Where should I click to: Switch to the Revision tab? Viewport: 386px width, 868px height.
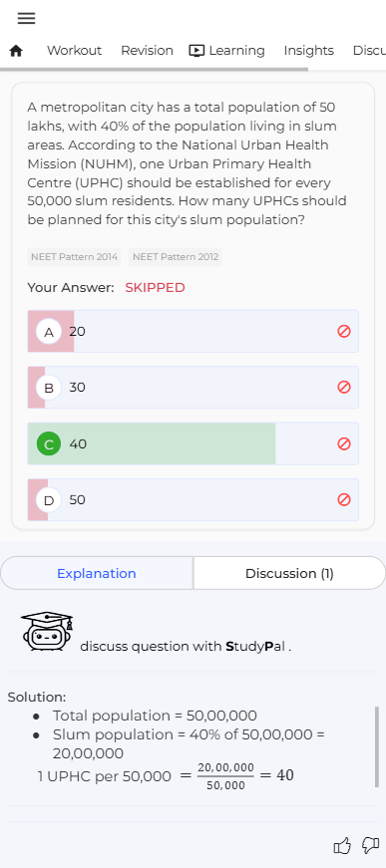tap(147, 51)
